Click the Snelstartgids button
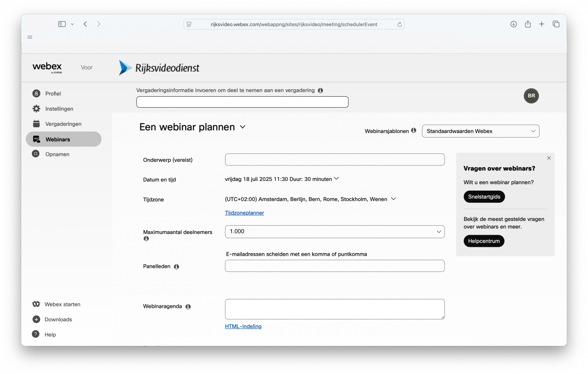Image resolution: width=588 pixels, height=374 pixels. (x=484, y=197)
